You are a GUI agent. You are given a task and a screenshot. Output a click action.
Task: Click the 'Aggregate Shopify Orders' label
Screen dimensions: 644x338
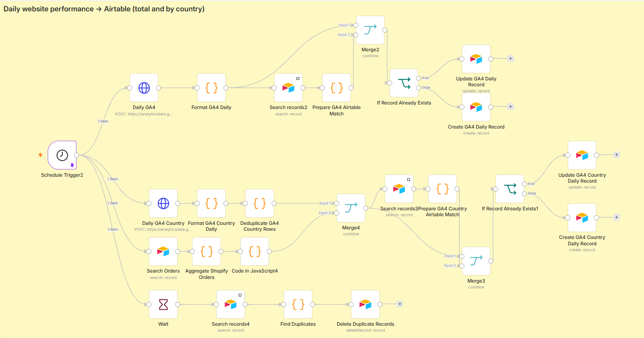click(x=206, y=274)
